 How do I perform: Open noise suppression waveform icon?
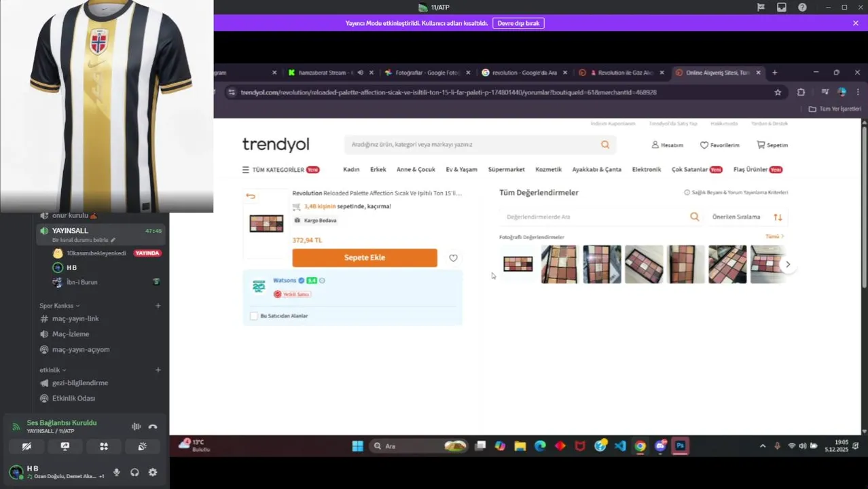point(136,427)
